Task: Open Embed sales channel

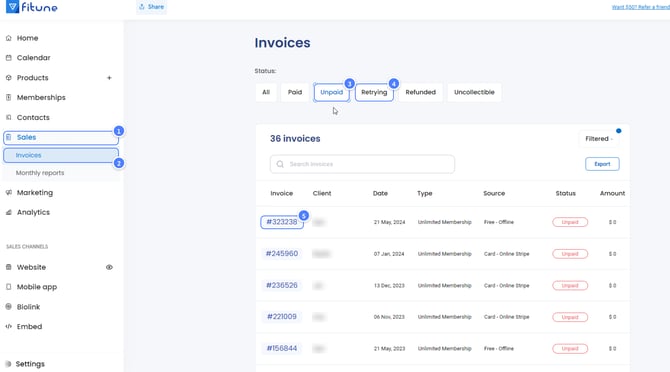Action: point(29,327)
